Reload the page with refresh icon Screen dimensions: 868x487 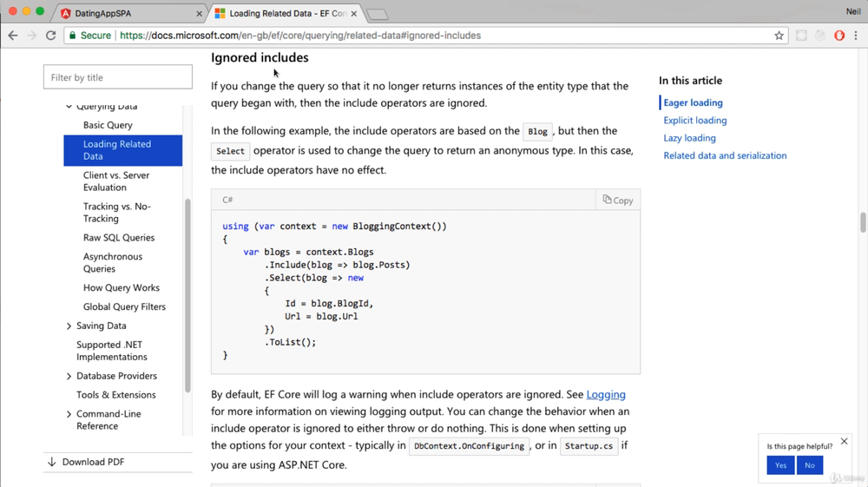51,36
